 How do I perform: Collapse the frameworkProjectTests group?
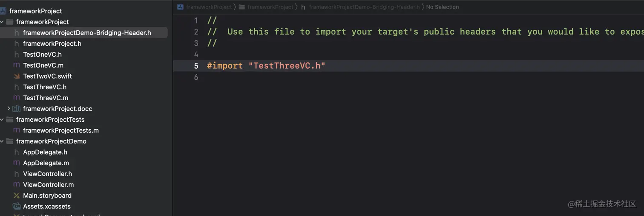coord(2,120)
